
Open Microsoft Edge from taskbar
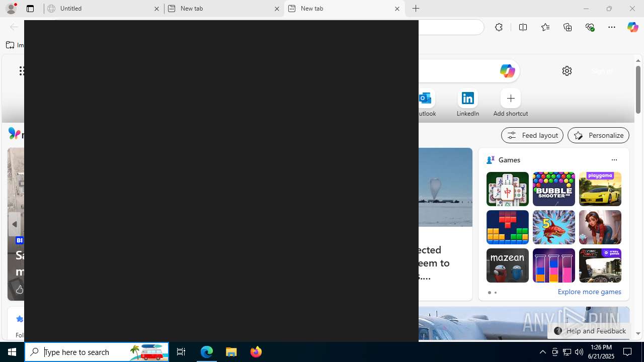click(x=207, y=352)
